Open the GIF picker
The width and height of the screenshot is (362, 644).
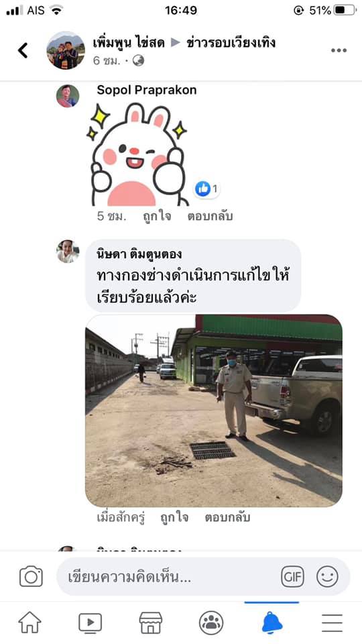[x=293, y=576]
